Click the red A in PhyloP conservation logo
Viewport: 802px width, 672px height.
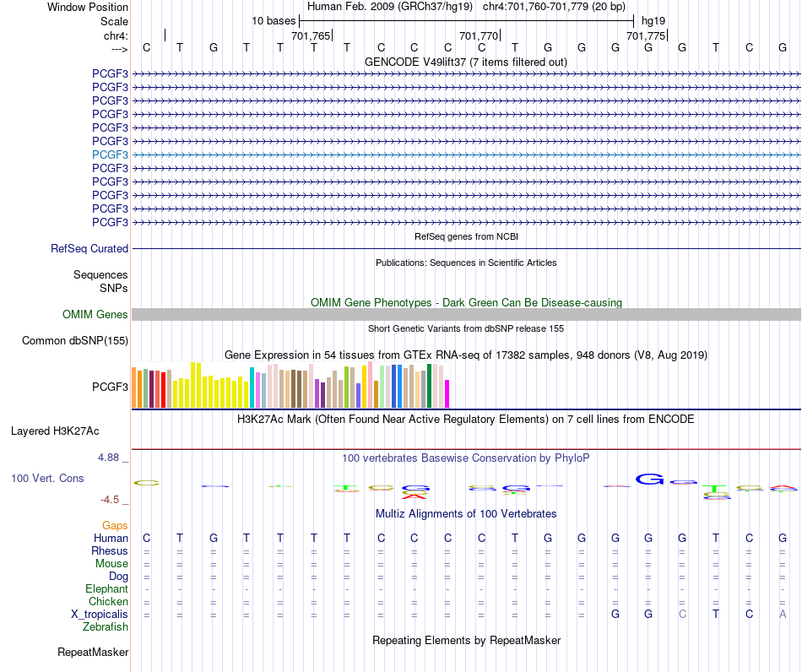click(x=415, y=496)
